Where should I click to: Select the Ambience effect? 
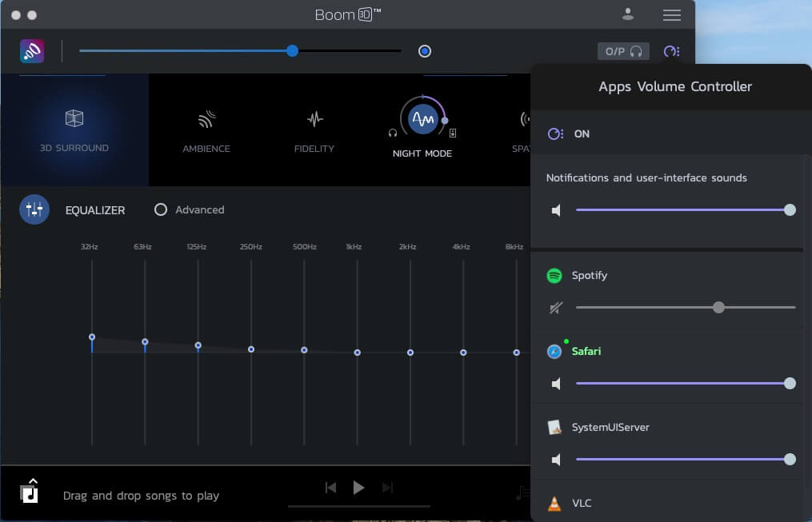[x=206, y=131]
